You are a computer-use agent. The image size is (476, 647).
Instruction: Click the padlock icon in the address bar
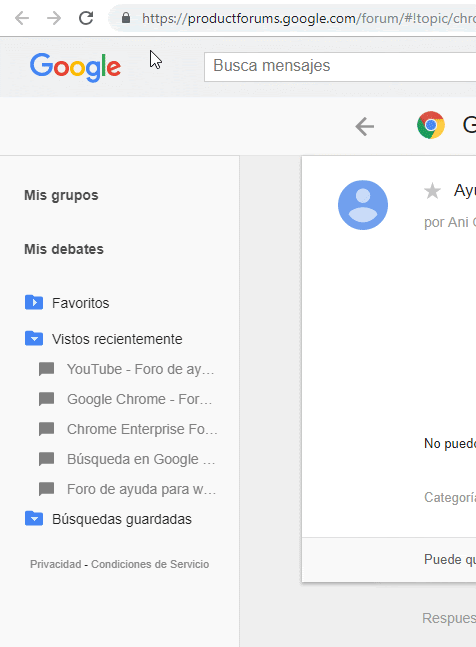tap(126, 18)
